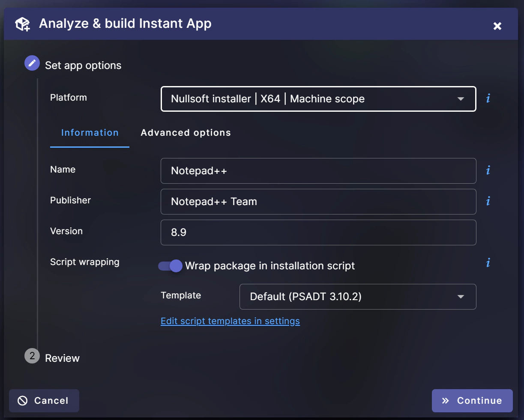Click the Template label
524x420 pixels.
click(181, 295)
